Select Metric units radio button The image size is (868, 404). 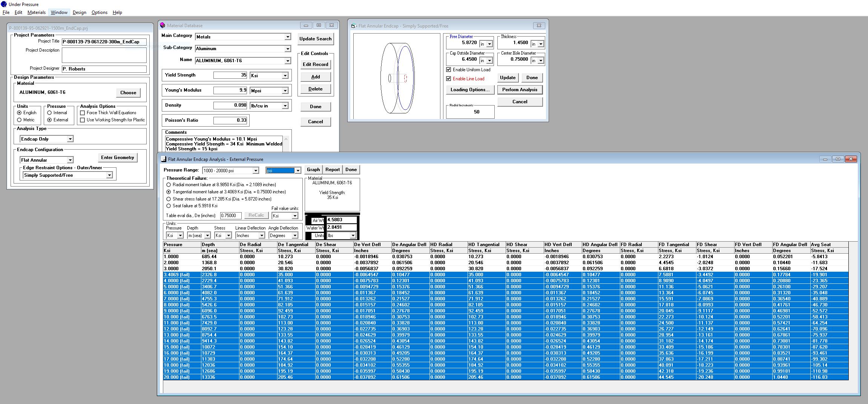click(x=19, y=120)
